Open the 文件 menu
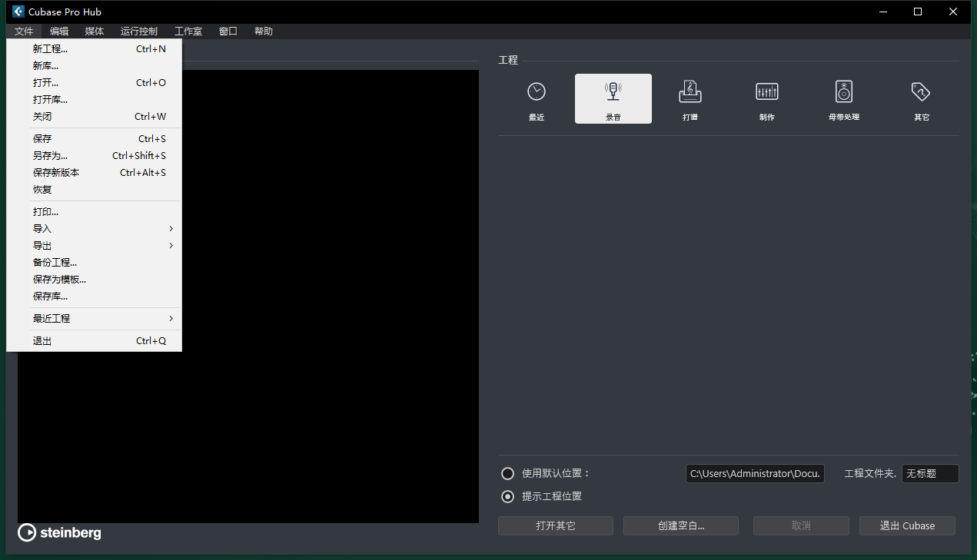Image resolution: width=977 pixels, height=560 pixels. (x=24, y=31)
